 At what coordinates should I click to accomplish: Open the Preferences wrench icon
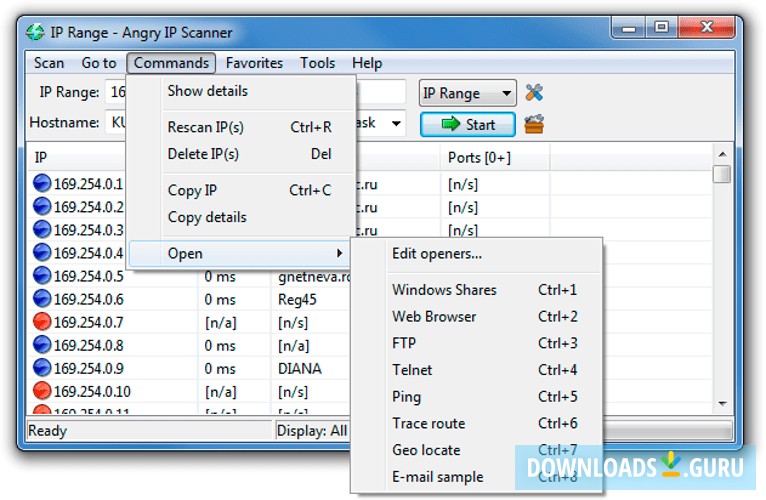(x=534, y=92)
